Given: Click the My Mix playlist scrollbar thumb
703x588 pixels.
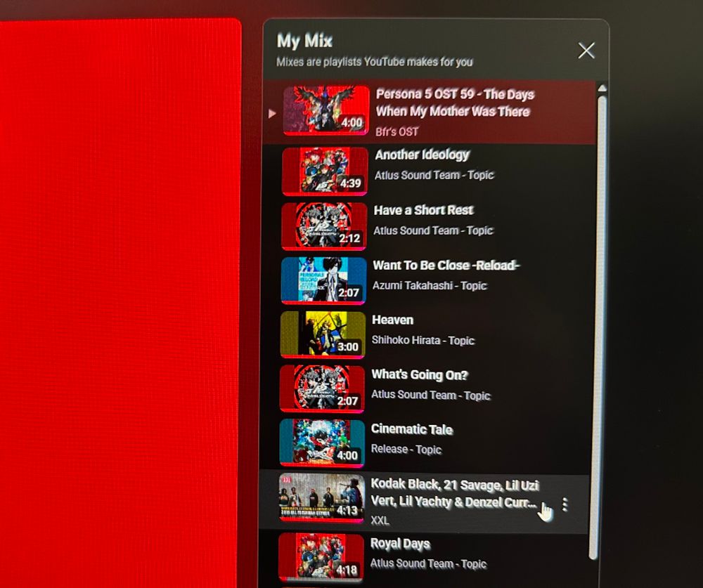Looking at the screenshot, I should click(x=598, y=327).
